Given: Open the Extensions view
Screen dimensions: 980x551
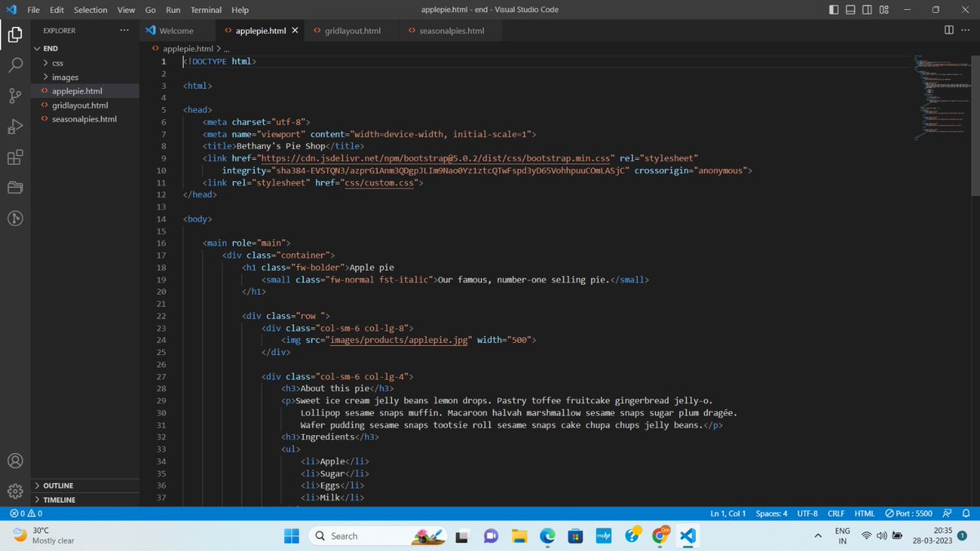Looking at the screenshot, I should tap(15, 157).
